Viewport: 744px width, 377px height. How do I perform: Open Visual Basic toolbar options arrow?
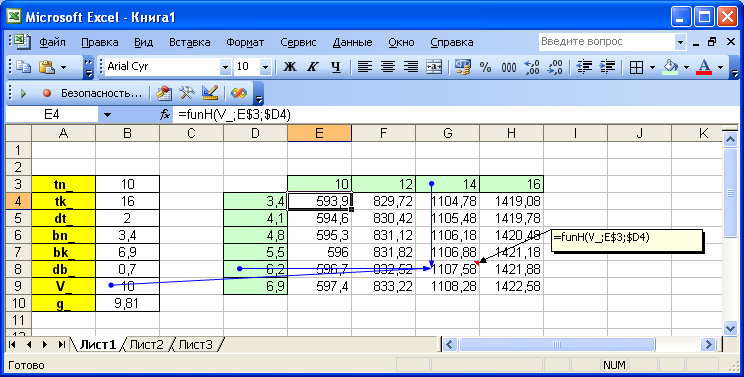tap(259, 94)
